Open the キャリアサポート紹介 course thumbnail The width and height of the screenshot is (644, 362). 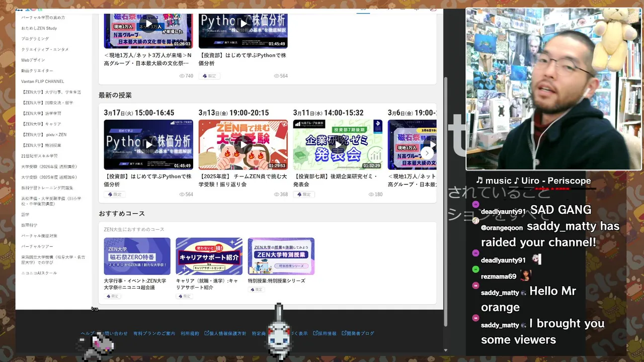tap(209, 256)
